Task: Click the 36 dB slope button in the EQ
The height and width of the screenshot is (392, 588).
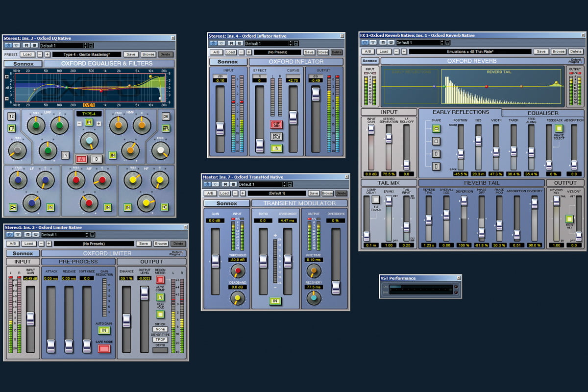Action: click(166, 116)
